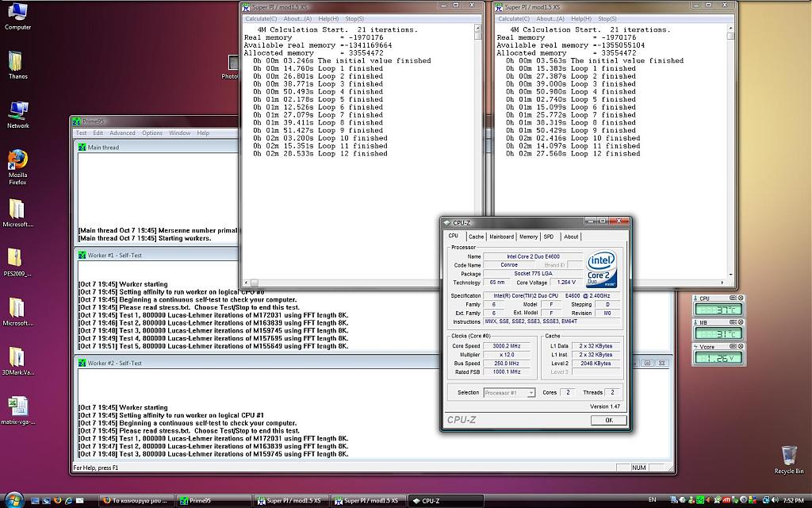Open the Window menu in Prime95

click(x=180, y=133)
